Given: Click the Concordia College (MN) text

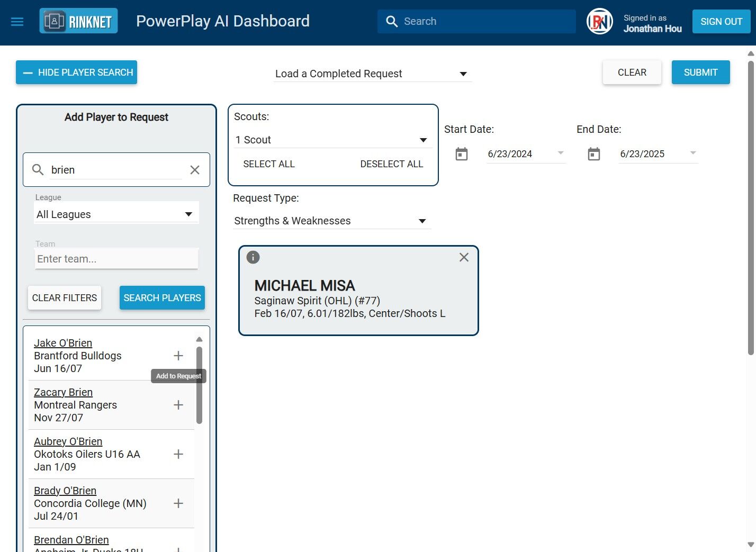Looking at the screenshot, I should click(x=91, y=503).
